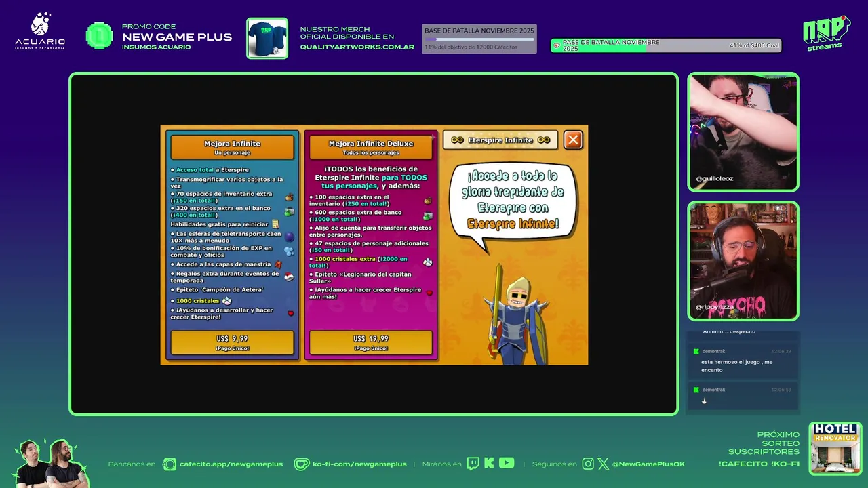Click the 'NEW GAME PLUS' promo code text
868x488 pixels.
[x=177, y=37]
